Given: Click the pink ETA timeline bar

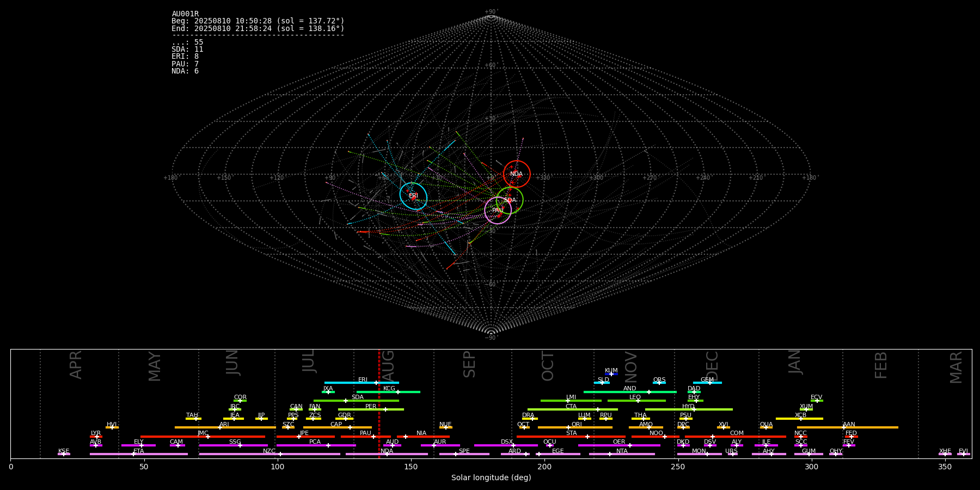Looking at the screenshot, I should tap(139, 454).
